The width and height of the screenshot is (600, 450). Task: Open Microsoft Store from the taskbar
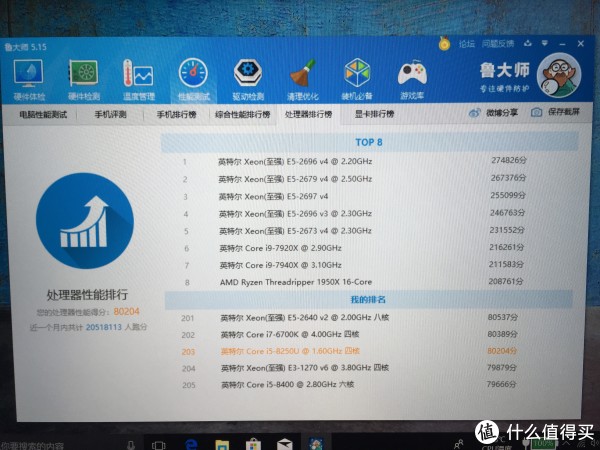pyautogui.click(x=253, y=444)
